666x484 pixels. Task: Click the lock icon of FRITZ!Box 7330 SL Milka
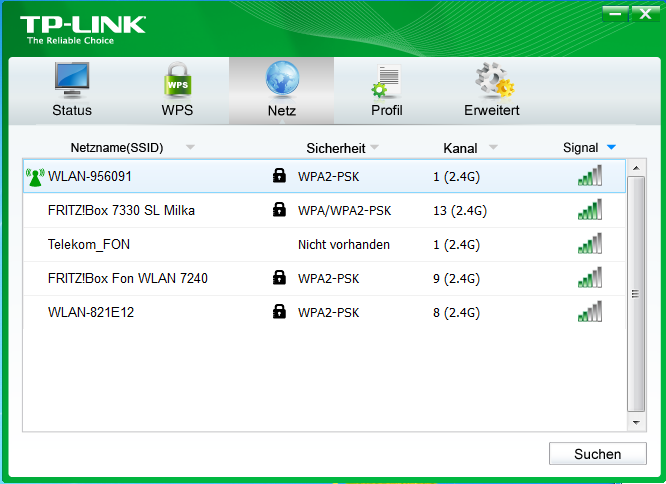tap(279, 209)
